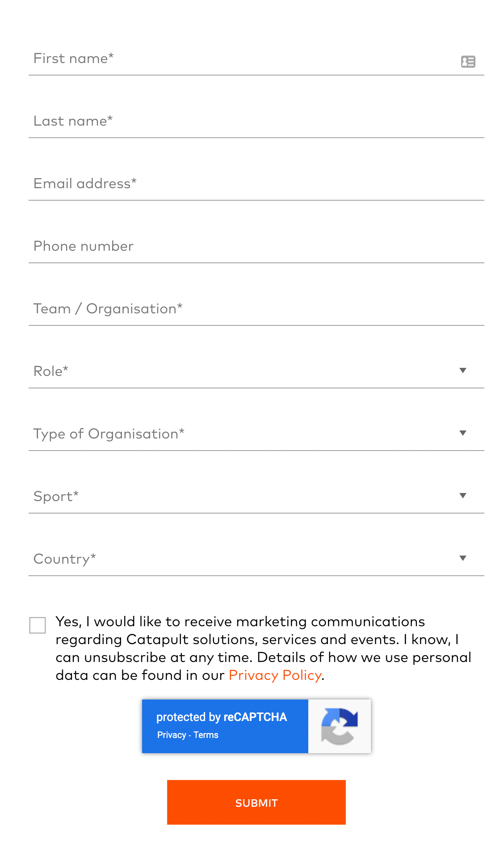Select the Email address input

pyautogui.click(x=256, y=183)
